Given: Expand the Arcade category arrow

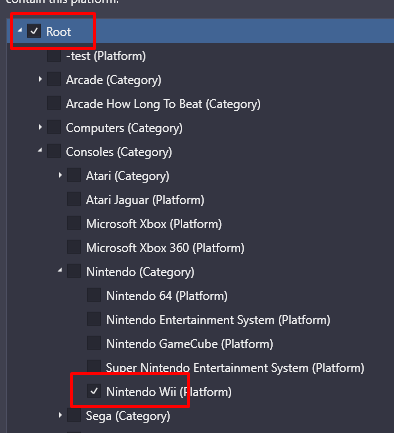Looking at the screenshot, I should [40, 79].
